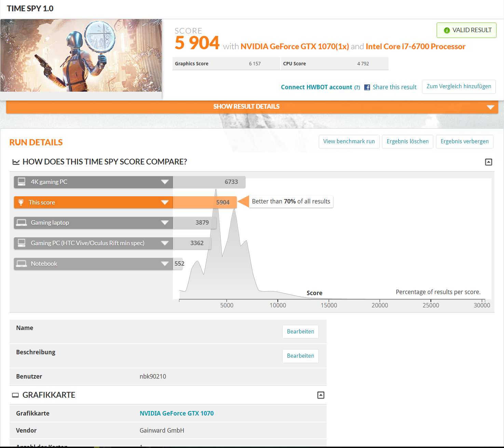
Task: Click the Time Spy benchmark thumbnail image
Action: (81, 55)
